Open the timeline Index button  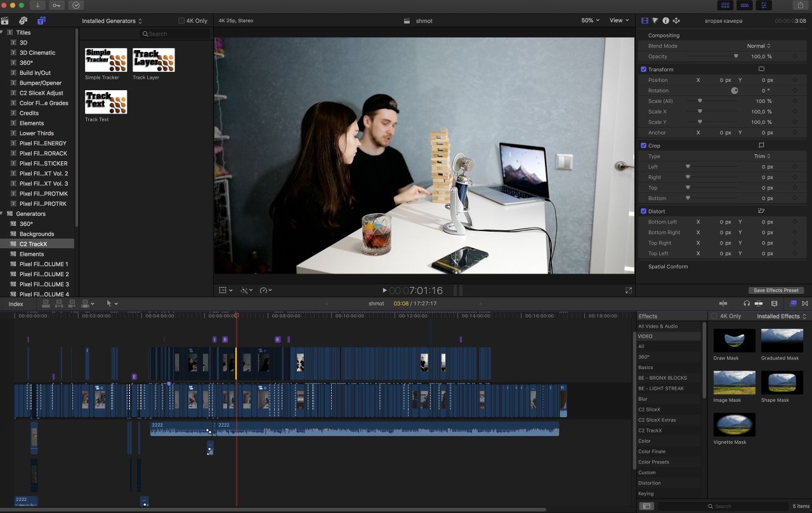16,304
